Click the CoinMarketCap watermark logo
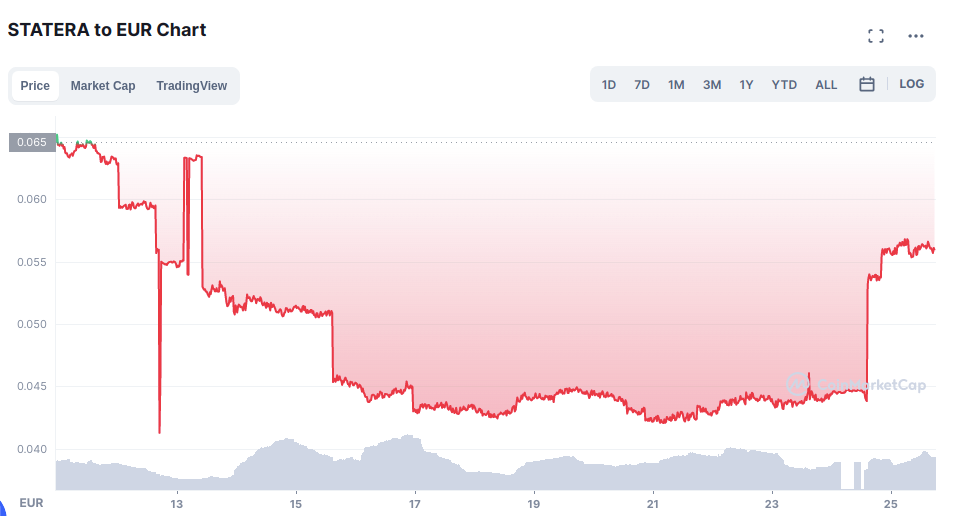The width and height of the screenshot is (968, 516). click(856, 385)
